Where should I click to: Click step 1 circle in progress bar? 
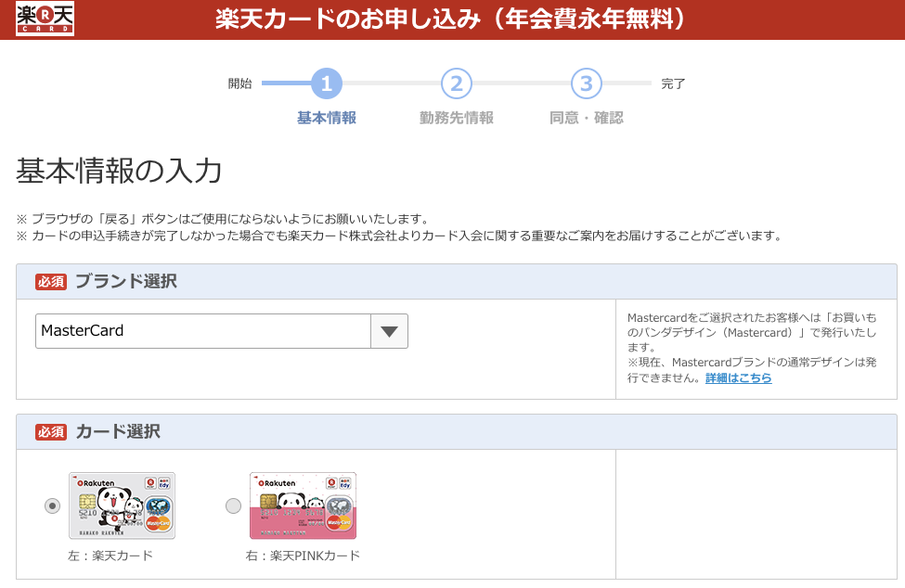[x=327, y=83]
